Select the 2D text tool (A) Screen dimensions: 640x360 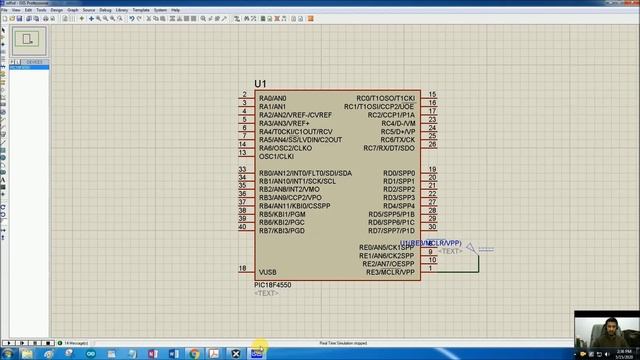(x=3, y=180)
